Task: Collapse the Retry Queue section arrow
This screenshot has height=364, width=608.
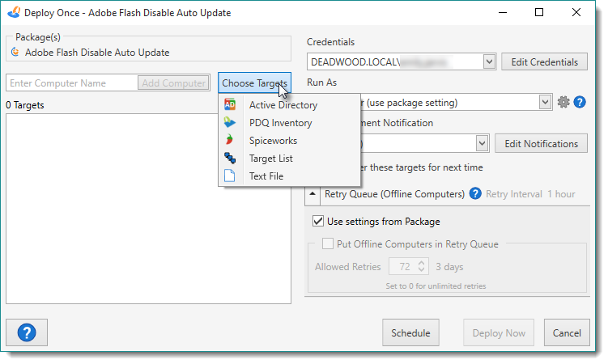Action: coord(313,193)
